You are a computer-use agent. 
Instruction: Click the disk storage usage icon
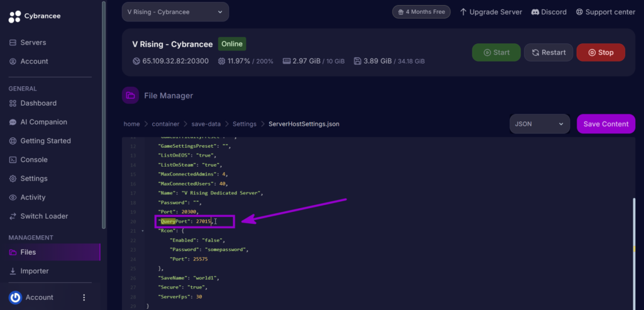click(x=357, y=61)
